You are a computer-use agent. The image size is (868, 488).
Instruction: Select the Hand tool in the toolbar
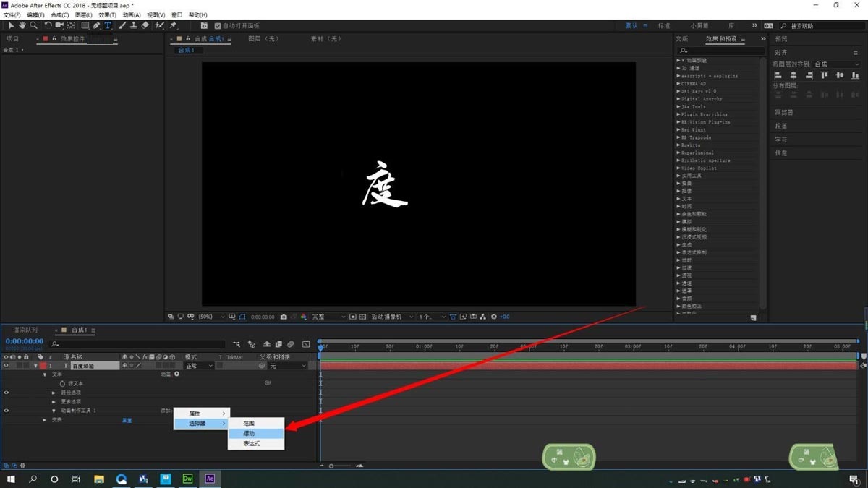pos(22,25)
